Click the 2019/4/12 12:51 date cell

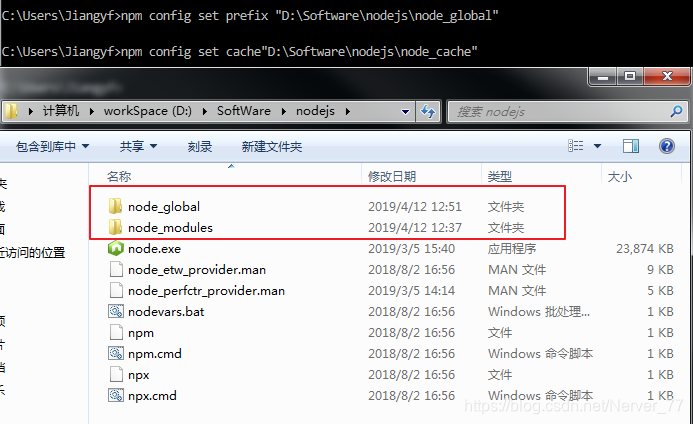pos(415,206)
